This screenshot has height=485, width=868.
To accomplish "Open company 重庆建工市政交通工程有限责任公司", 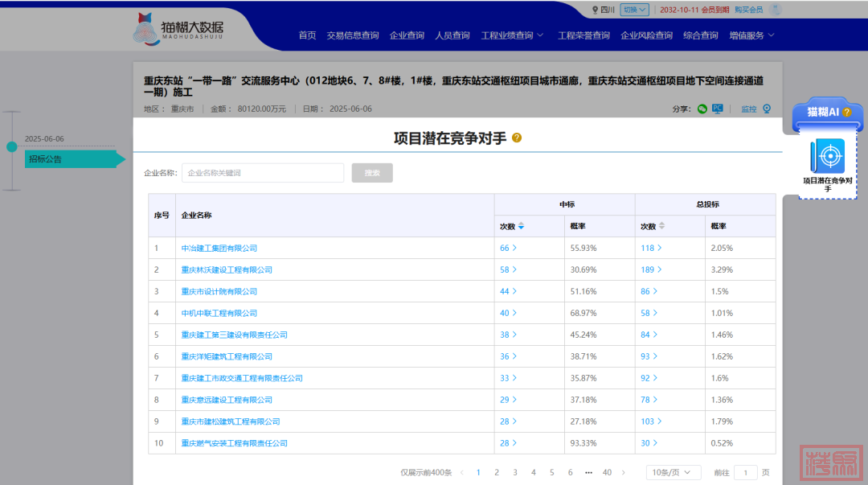I will tap(242, 378).
